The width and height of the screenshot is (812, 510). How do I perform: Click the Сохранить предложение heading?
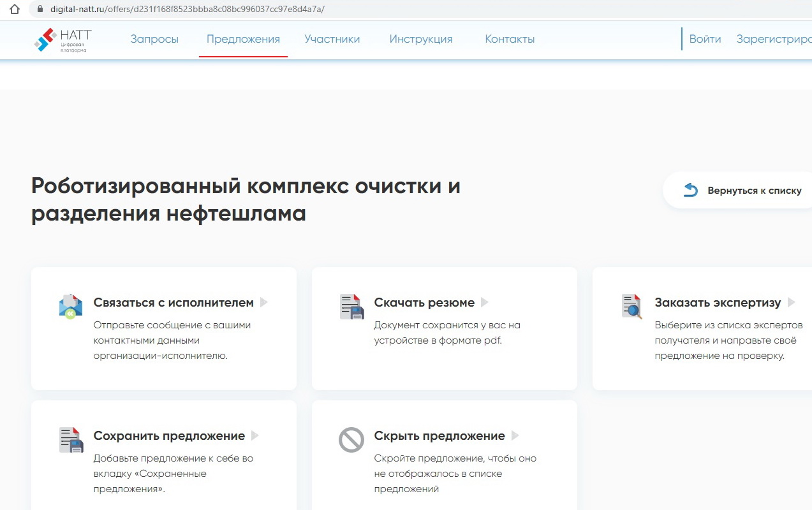(x=169, y=436)
